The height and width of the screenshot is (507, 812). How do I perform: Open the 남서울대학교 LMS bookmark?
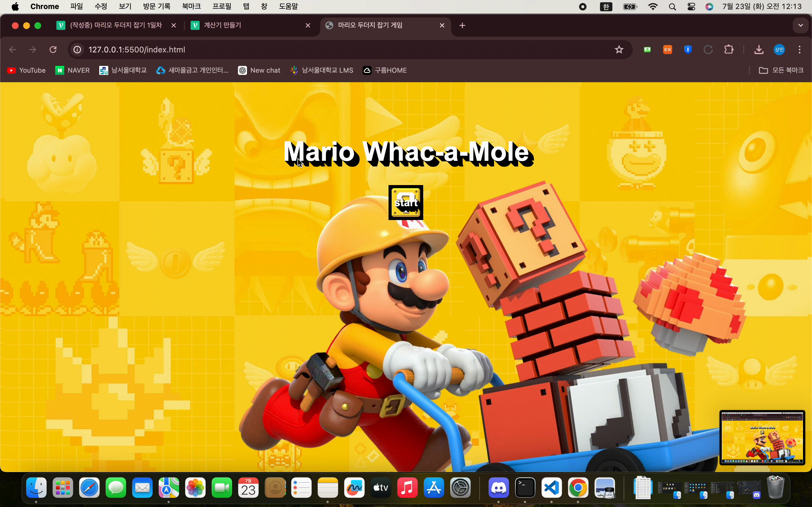pos(321,70)
